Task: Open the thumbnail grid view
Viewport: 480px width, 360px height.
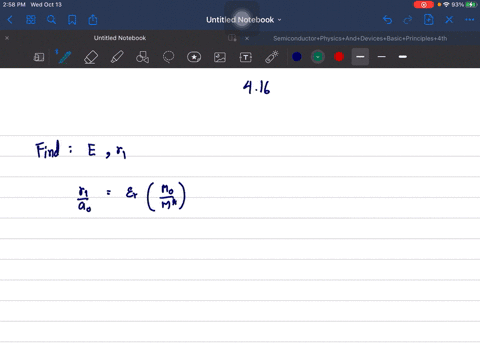Action: [31, 20]
